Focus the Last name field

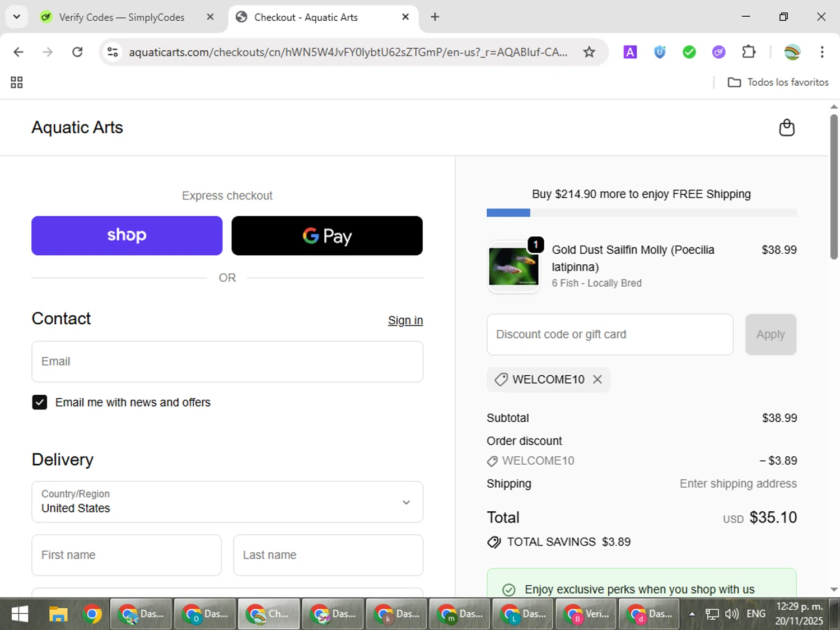coord(328,555)
